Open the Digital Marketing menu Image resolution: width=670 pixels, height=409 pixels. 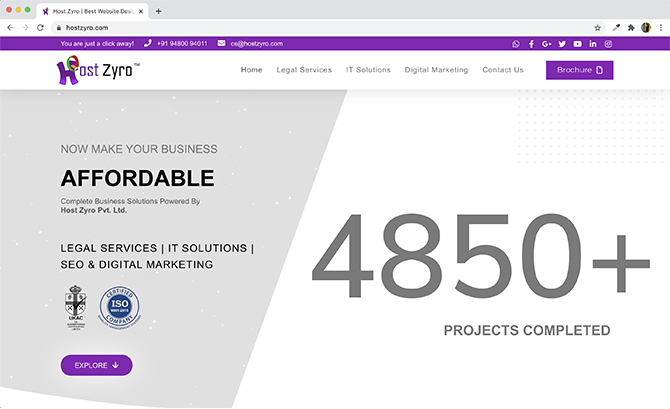(436, 70)
